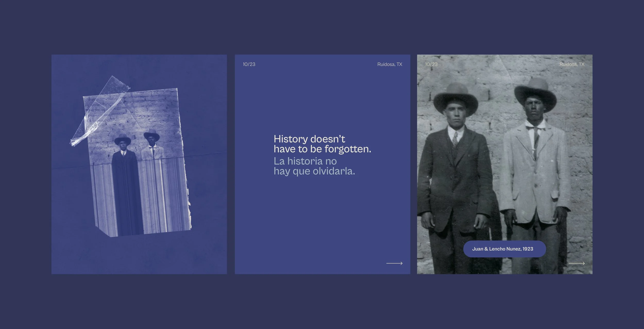Viewport: 644px width, 329px height.
Task: Select Ruidosa, TX label on the quote card
Action: [x=389, y=64]
